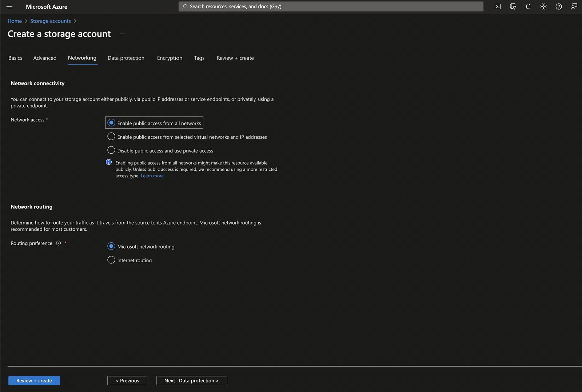The width and height of the screenshot is (582, 392).
Task: Click the Previous button
Action: click(127, 380)
